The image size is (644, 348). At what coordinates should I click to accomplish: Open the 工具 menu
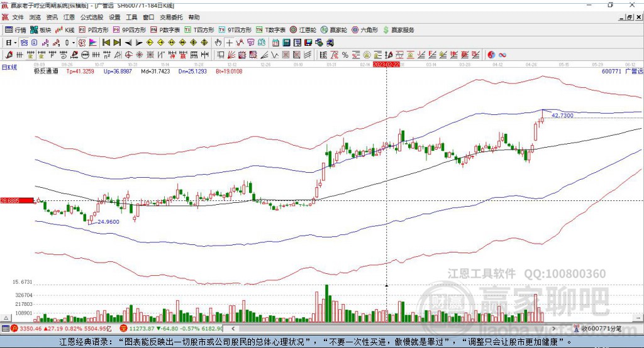[x=131, y=17]
